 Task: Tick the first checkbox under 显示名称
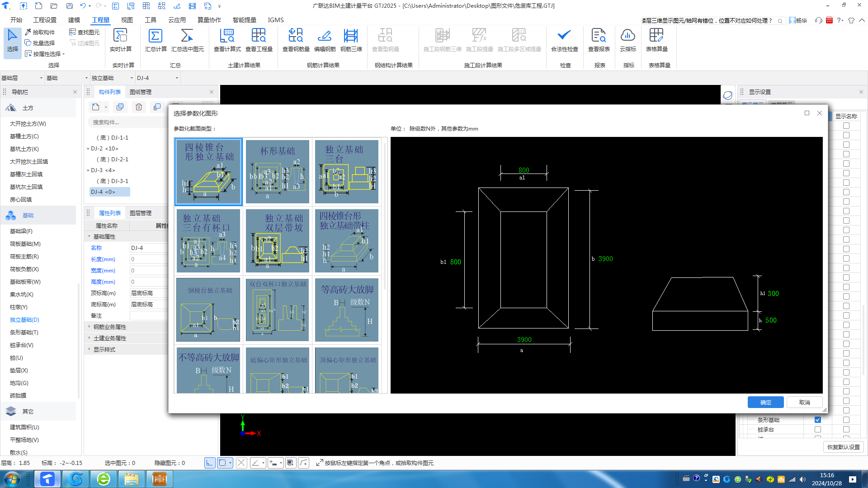click(x=846, y=126)
